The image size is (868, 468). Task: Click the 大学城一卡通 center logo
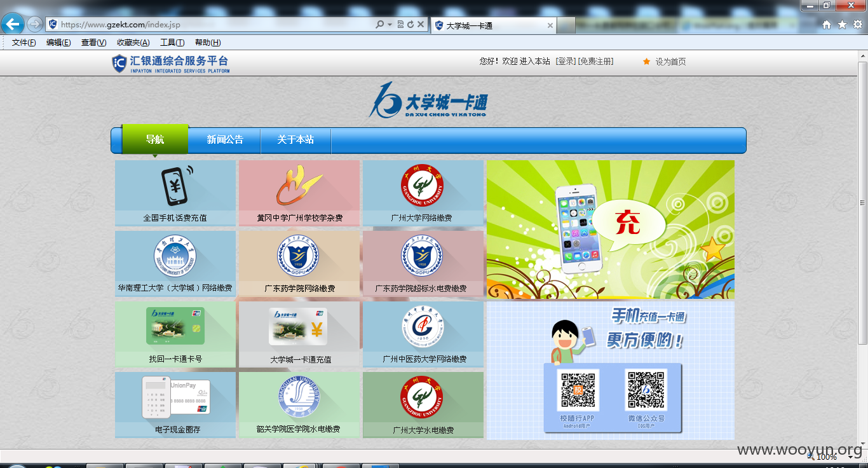(428, 100)
